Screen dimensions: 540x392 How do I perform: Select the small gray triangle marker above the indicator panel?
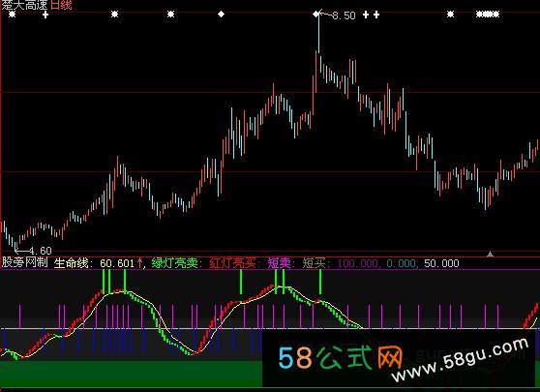coord(490,254)
